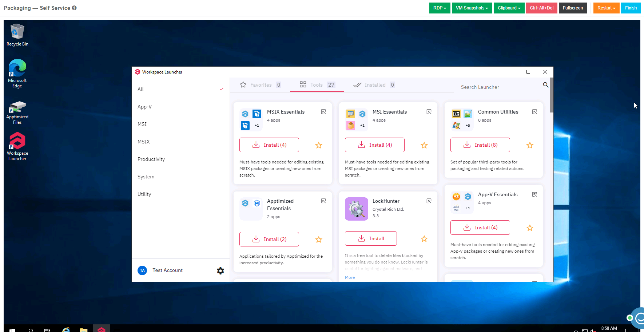Star the App-V Essentials bundle
644x332 pixels.
530,228
